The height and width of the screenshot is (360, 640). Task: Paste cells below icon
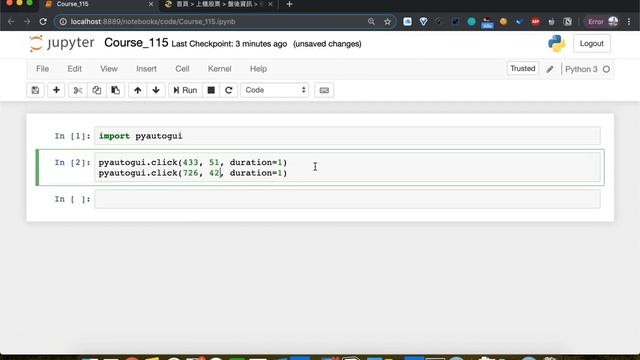(x=116, y=90)
